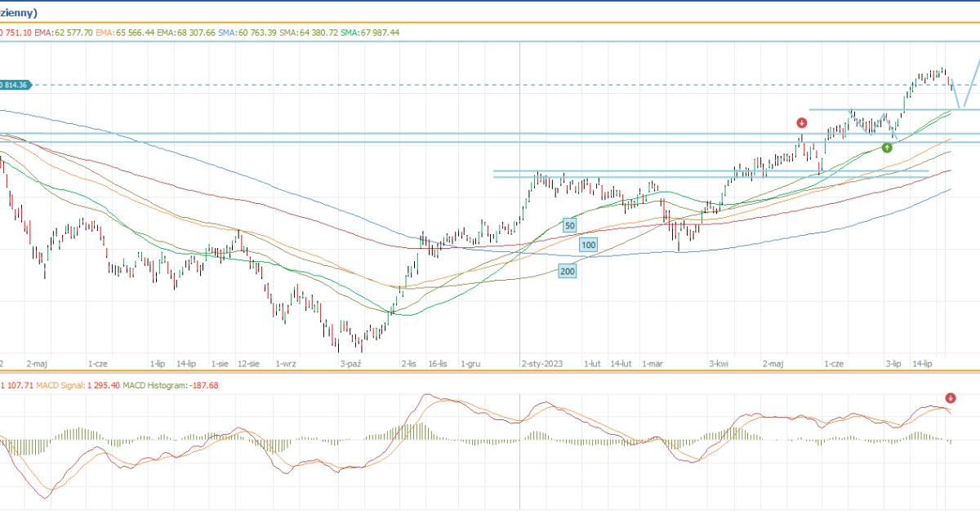The image size is (980, 514).
Task: Click the 1-cze date near the right of the axis
Action: [x=832, y=364]
